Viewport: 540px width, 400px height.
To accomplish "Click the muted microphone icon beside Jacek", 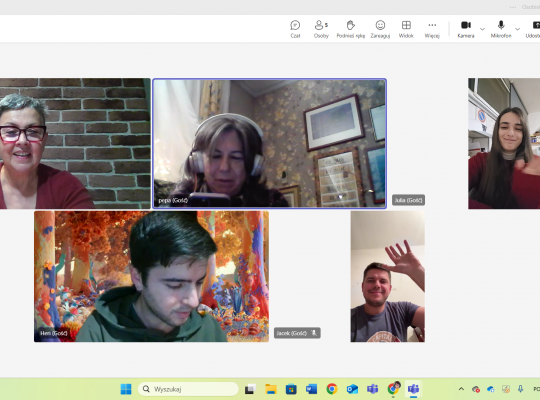I will coord(314,333).
